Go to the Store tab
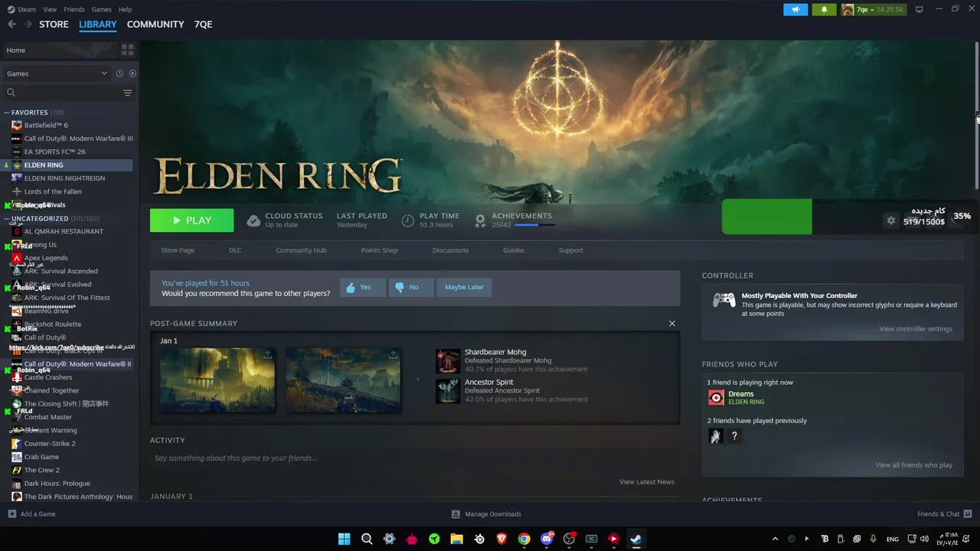This screenshot has height=551, width=980. point(54,24)
